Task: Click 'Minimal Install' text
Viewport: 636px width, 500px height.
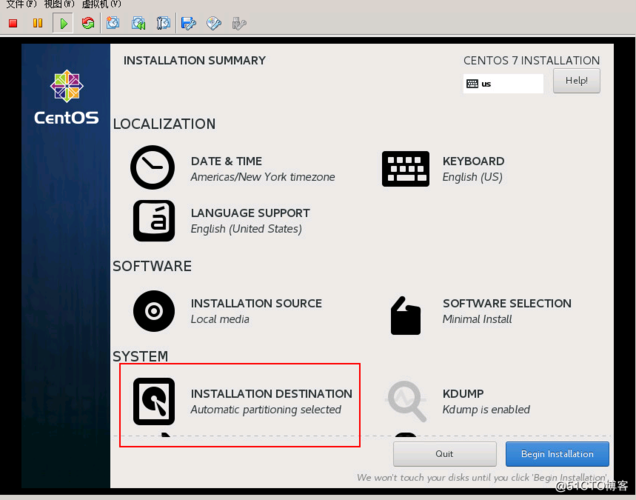Action: click(477, 319)
